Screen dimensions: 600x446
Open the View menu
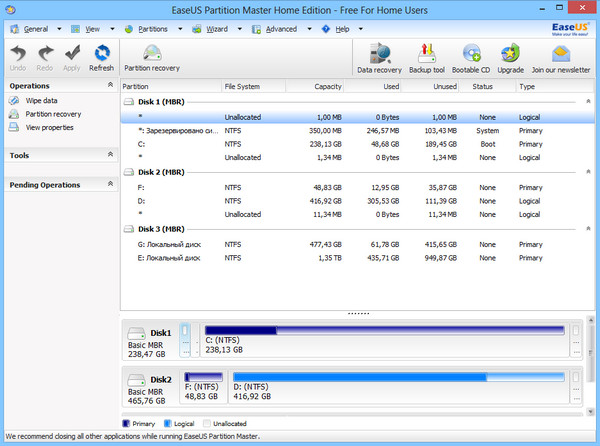point(92,29)
